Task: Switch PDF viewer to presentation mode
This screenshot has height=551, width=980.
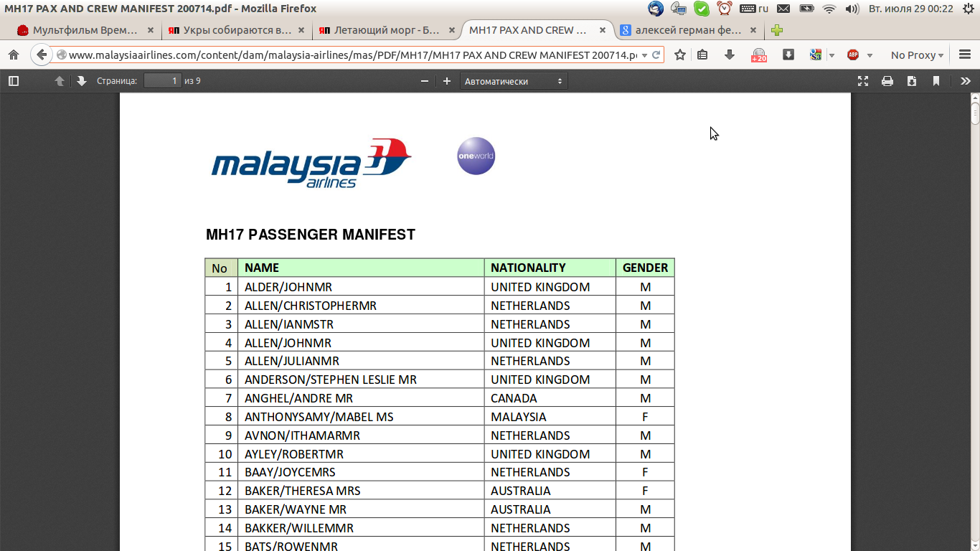Action: tap(863, 81)
